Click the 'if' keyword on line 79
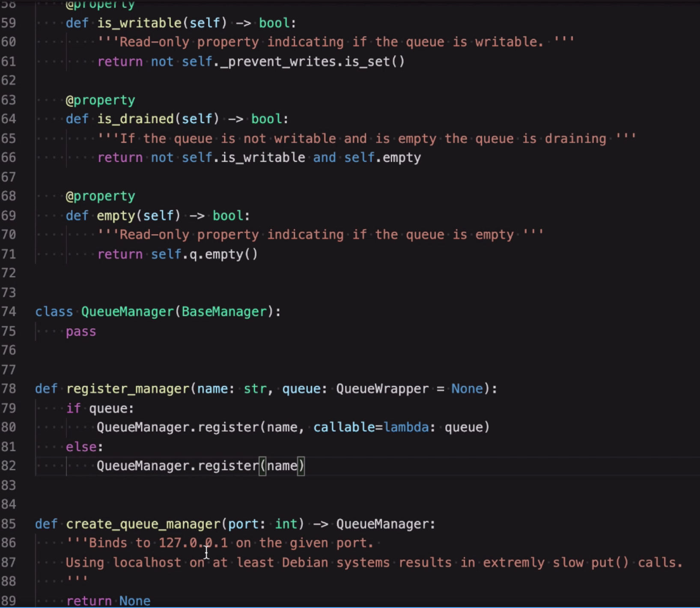 tap(73, 408)
